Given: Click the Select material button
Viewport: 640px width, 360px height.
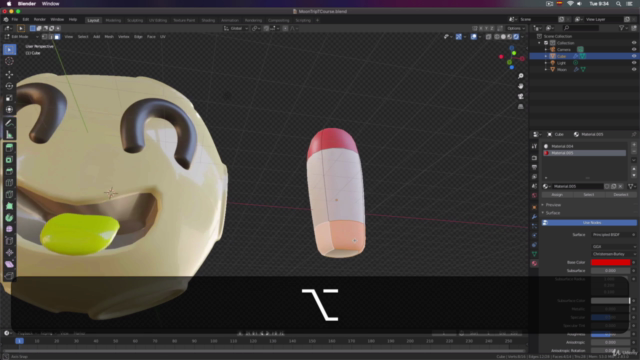Looking at the screenshot, I should [x=589, y=195].
